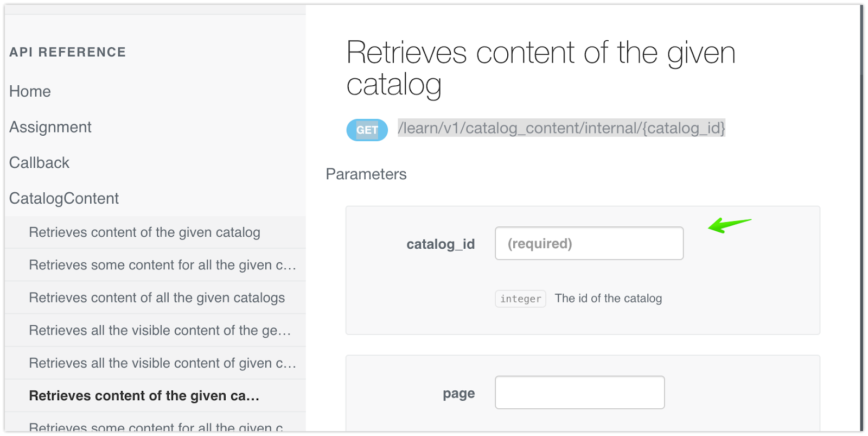868x436 pixels.
Task: Open 'Retrieves all the visible content of the ge…'
Action: 159,330
